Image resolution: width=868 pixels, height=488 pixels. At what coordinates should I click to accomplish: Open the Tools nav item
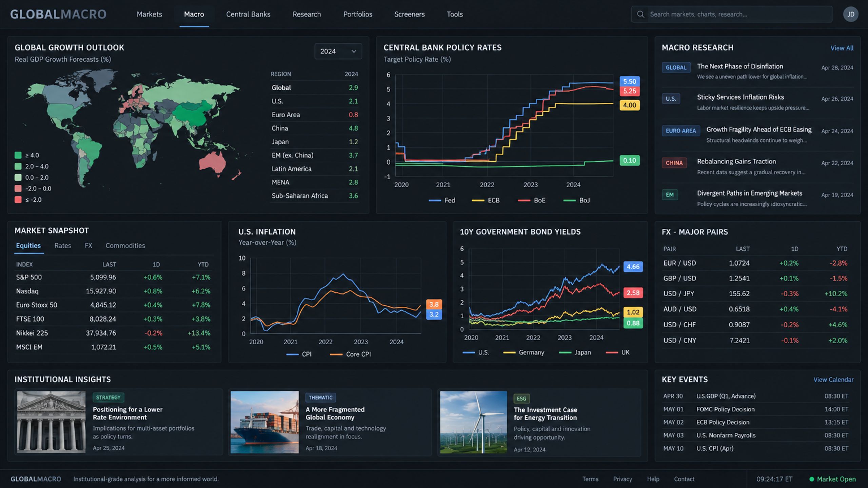pos(455,14)
